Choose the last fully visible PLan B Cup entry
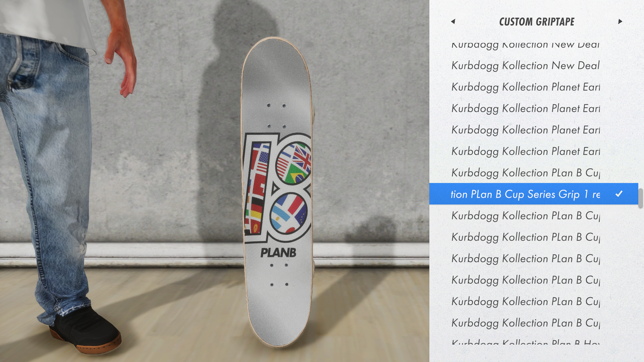The image size is (644, 362). pyautogui.click(x=526, y=323)
